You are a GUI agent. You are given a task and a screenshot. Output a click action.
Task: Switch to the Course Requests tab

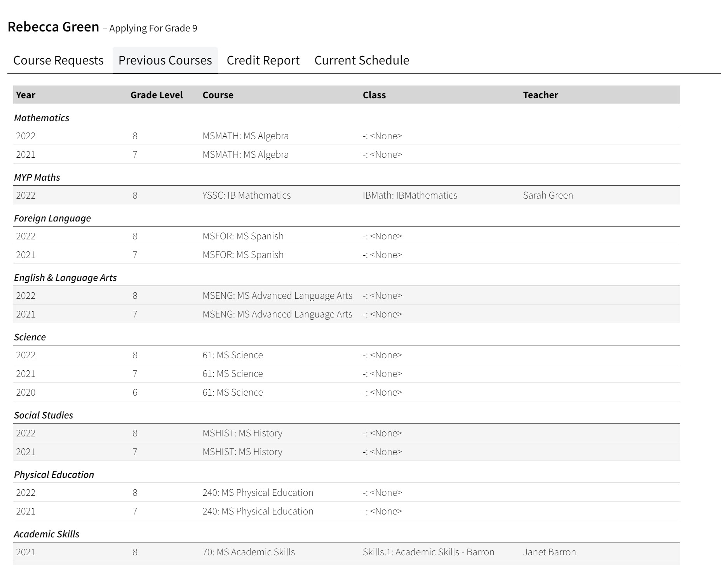coord(58,60)
